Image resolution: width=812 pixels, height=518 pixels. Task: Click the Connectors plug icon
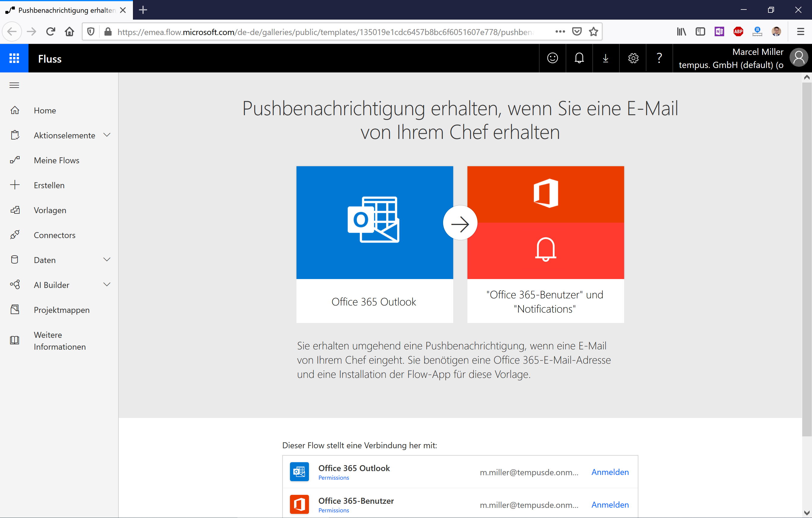(x=15, y=235)
